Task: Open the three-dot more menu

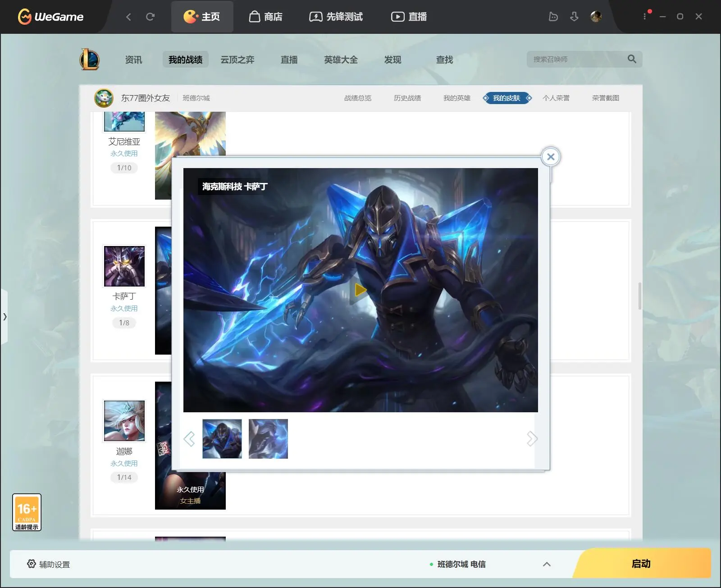Action: [645, 16]
